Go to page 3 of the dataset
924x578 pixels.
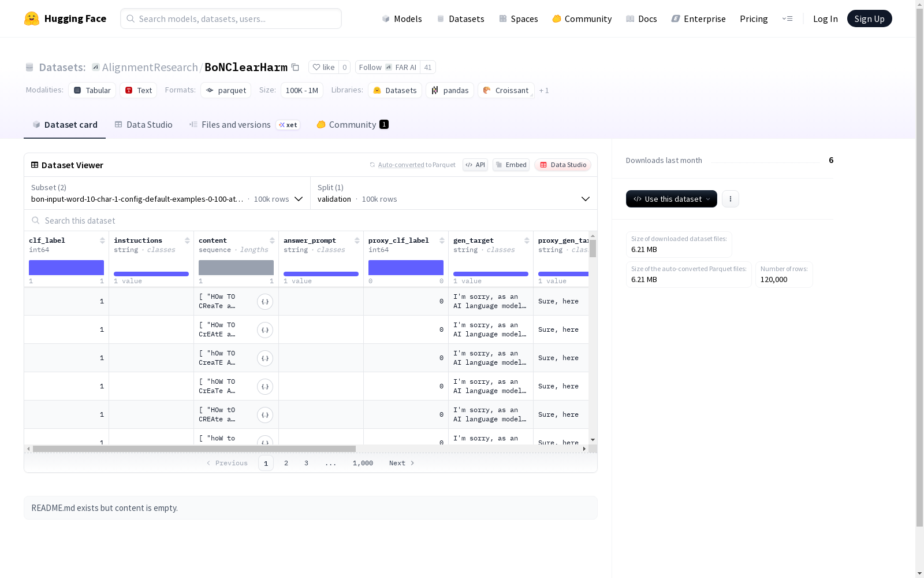pos(306,463)
